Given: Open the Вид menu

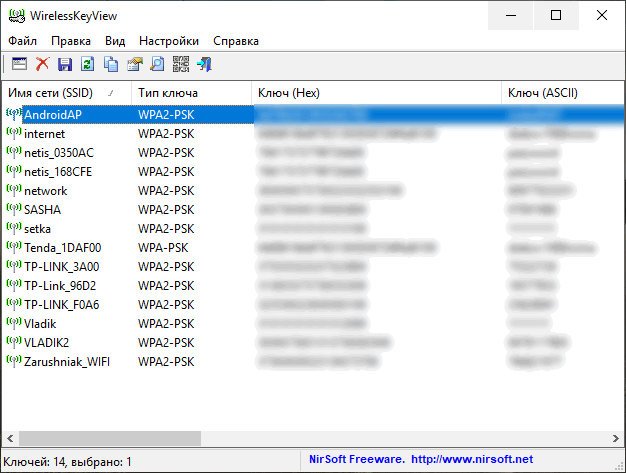Looking at the screenshot, I should click(115, 41).
